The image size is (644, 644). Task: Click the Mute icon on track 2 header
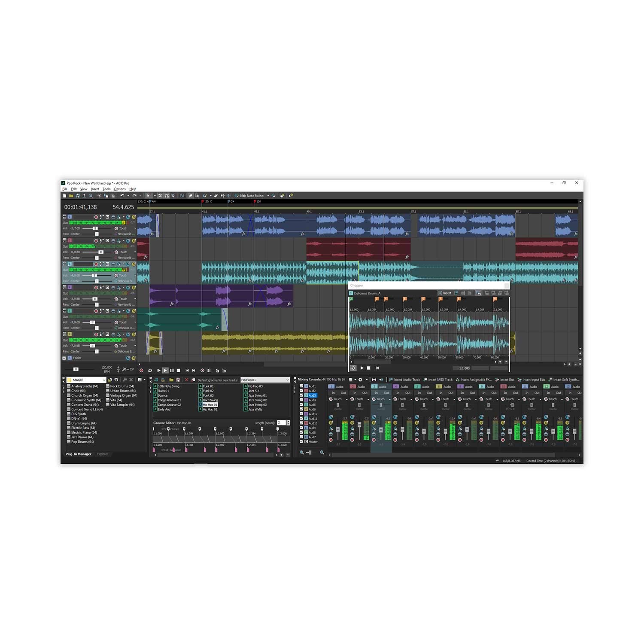click(128, 240)
